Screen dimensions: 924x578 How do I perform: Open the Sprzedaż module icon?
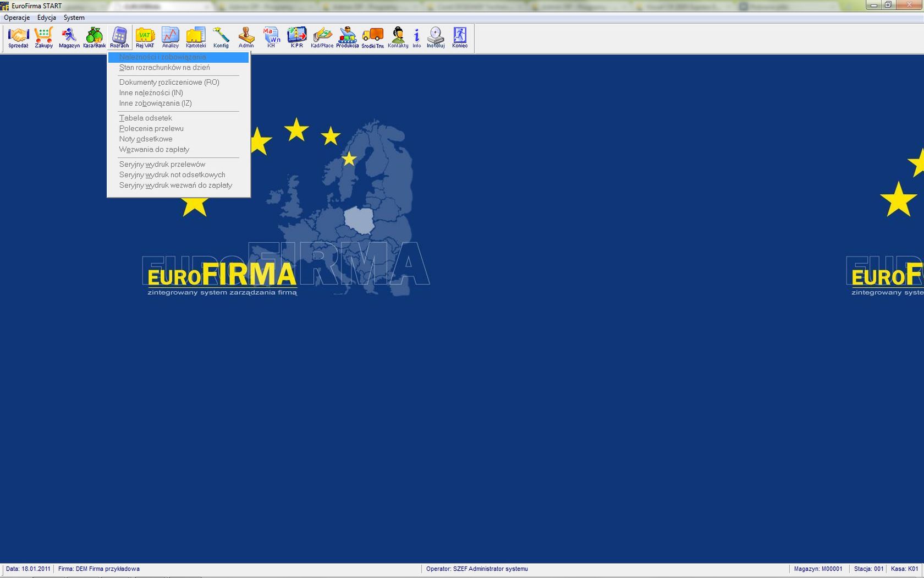pos(18,38)
